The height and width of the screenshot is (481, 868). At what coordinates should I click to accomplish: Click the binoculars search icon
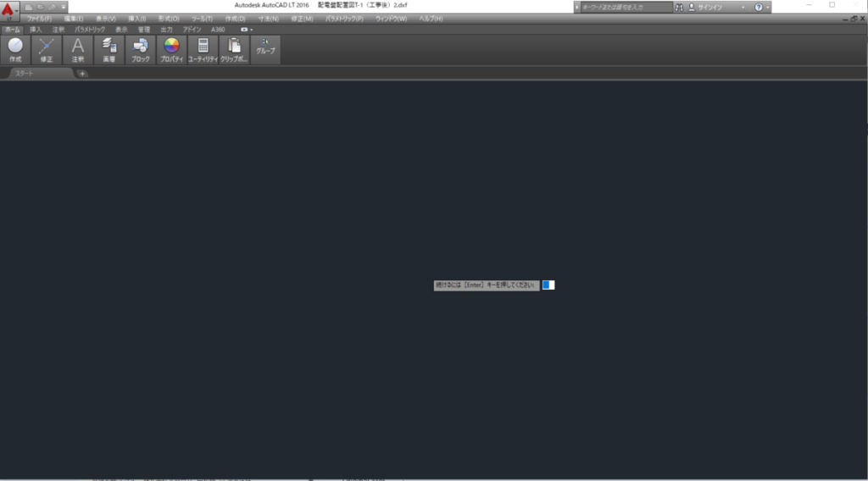[680, 7]
